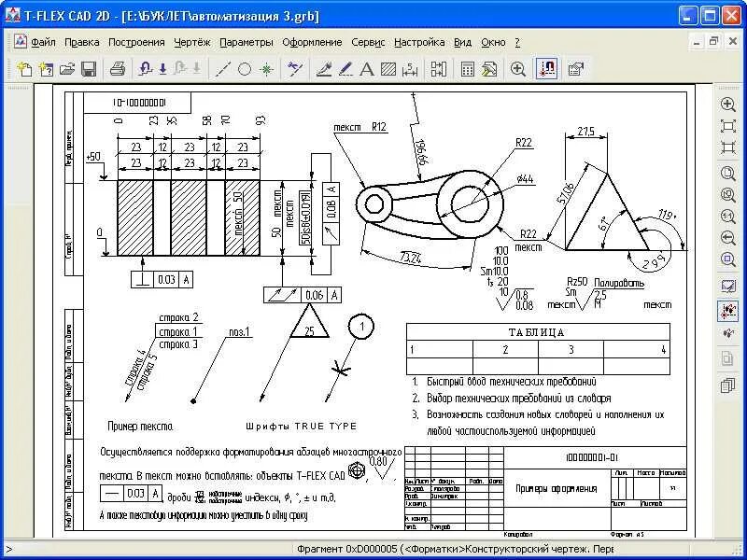This screenshot has height=560, width=747.
Task: Open the Настройка menu
Action: (419, 42)
